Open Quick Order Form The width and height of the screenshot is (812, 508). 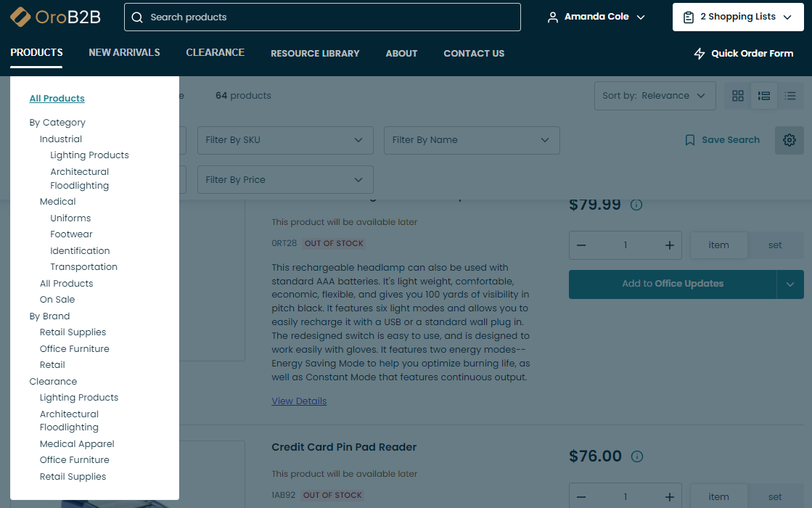744,54
